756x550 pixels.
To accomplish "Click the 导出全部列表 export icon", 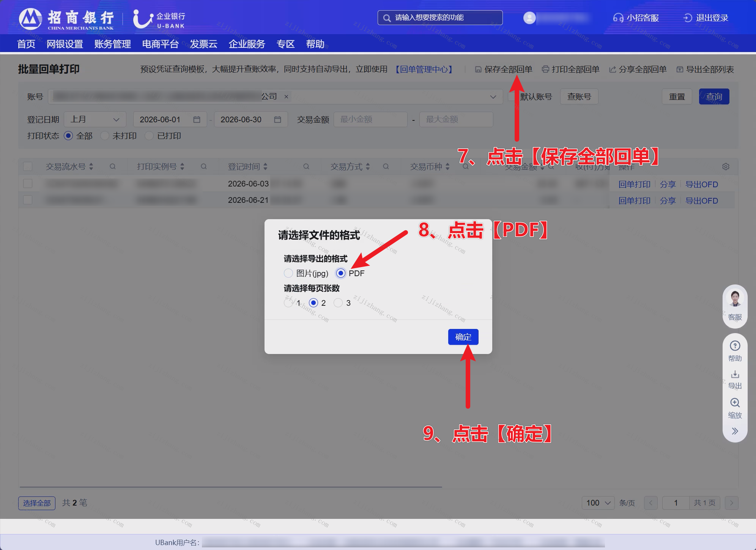I will [680, 70].
